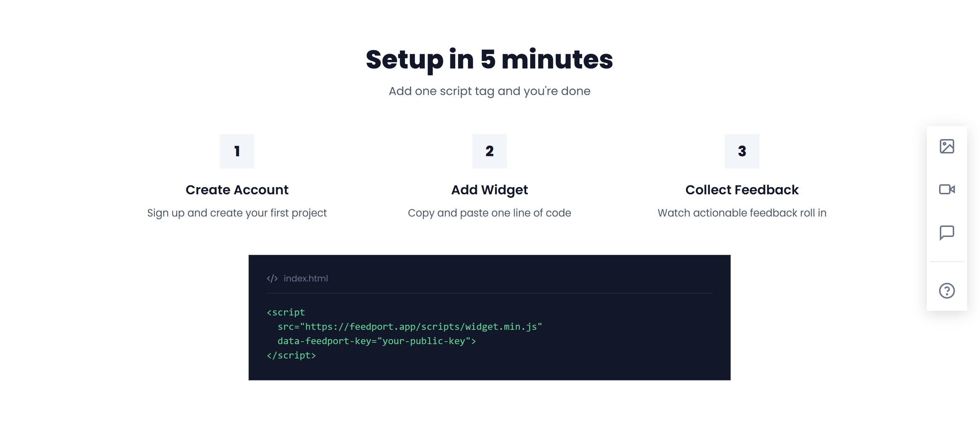Click the widget.min.js script URL
980x423 pixels.
[421, 326]
